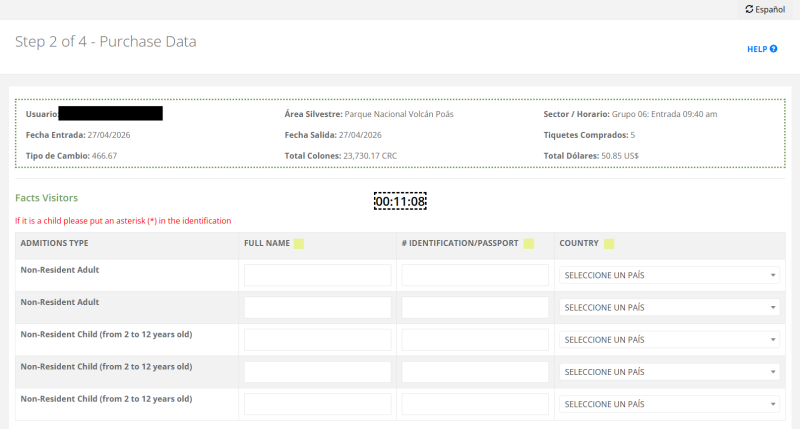This screenshot has height=429, width=800.
Task: Click Grupo 06: Entrada 09:40 am text
Action: click(x=664, y=114)
